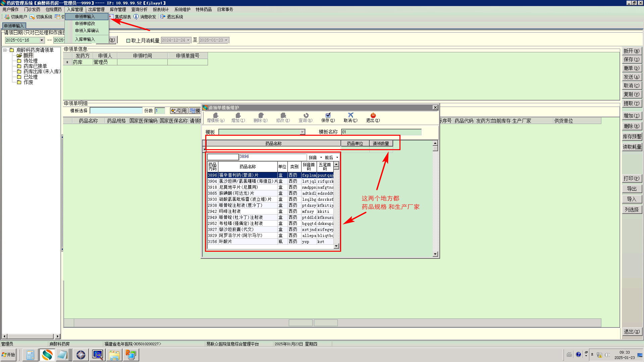This screenshot has height=362, width=644.
Task: Select 申领单修改 from the open menu
Action: 85,23
